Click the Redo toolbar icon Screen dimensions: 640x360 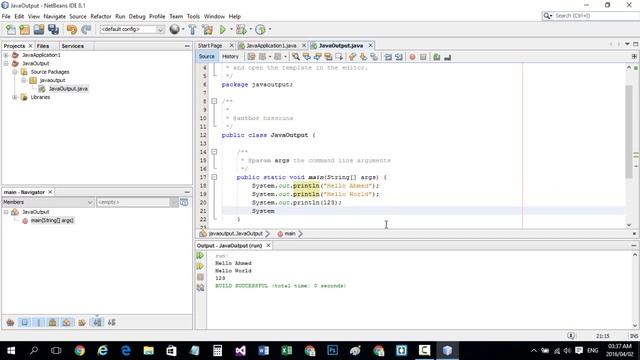[86, 29]
